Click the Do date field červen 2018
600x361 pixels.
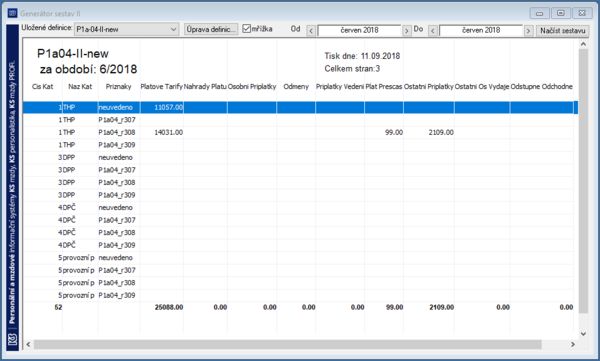pyautogui.click(x=481, y=30)
